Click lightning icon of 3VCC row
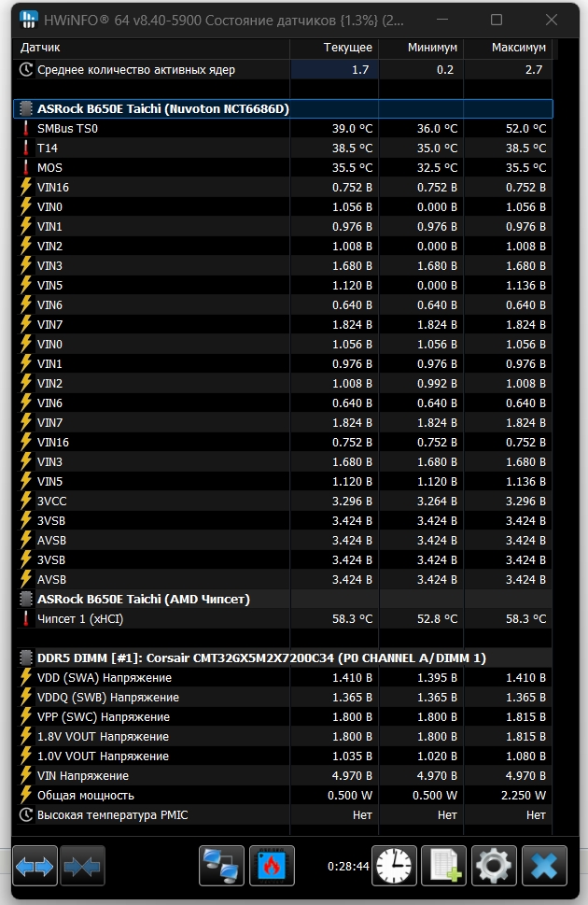The image size is (588, 905). pyautogui.click(x=26, y=501)
